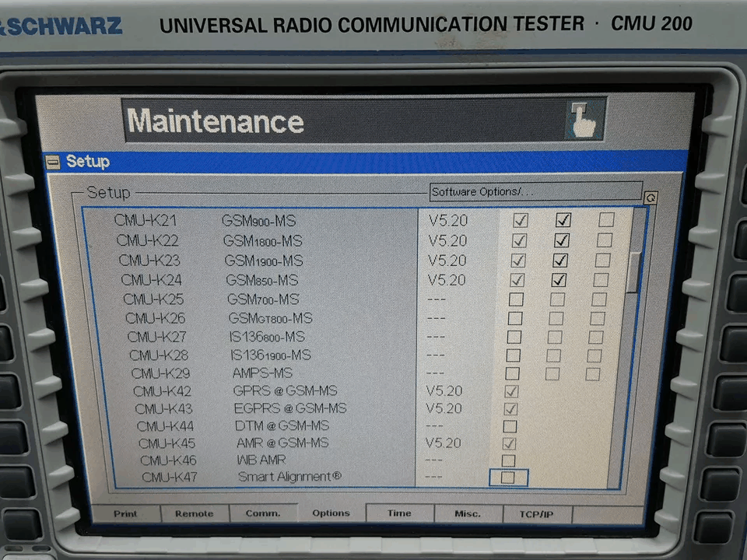Enable checkbox for CMU-K44 DTM @ GSM-MS
Image resolution: width=747 pixels, height=560 pixels.
point(510,426)
